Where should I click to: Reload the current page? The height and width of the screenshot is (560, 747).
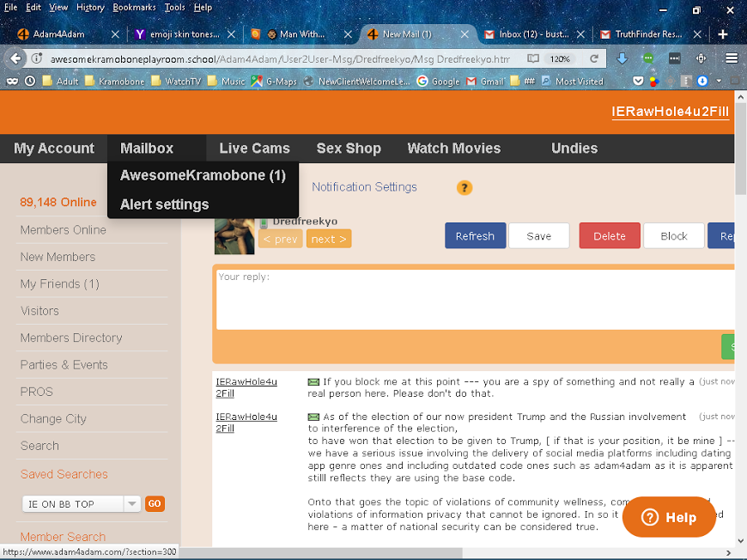(x=593, y=58)
